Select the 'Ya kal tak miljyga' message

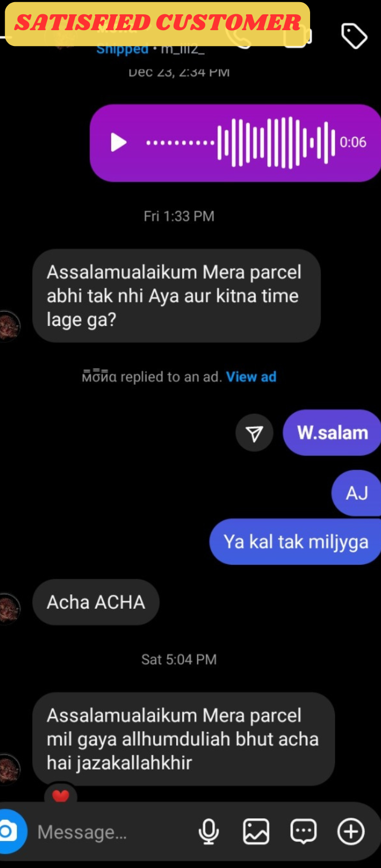click(295, 541)
